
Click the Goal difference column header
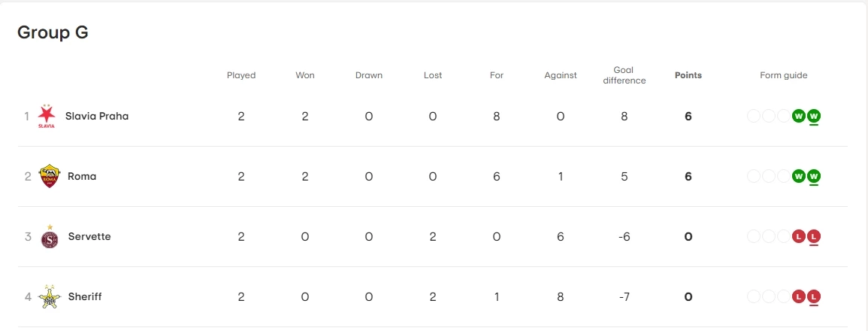point(625,75)
